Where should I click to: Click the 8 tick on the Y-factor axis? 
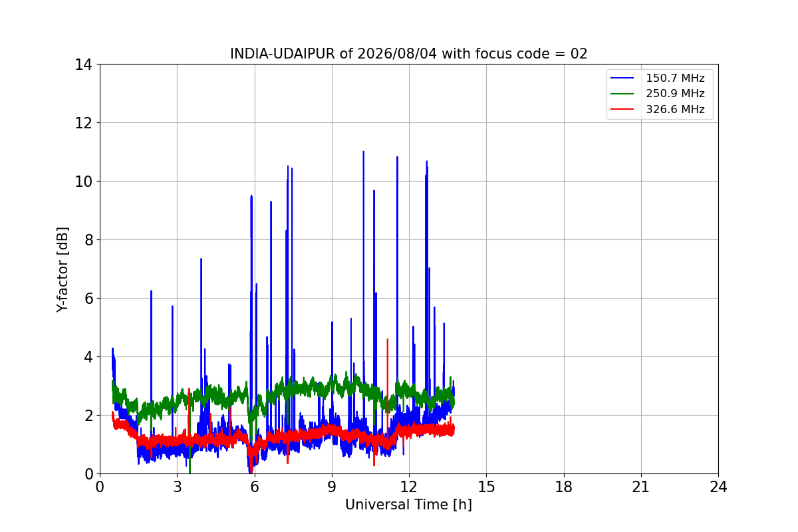[x=88, y=240]
